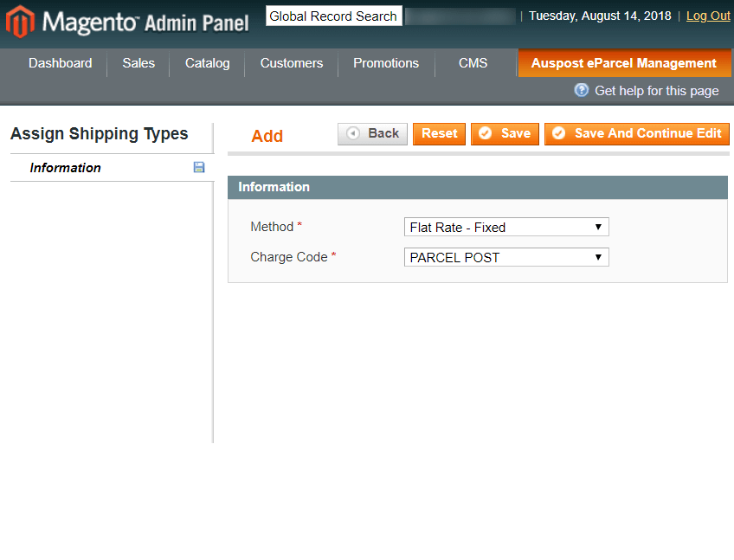Click the Reset button
734x560 pixels.
439,134
